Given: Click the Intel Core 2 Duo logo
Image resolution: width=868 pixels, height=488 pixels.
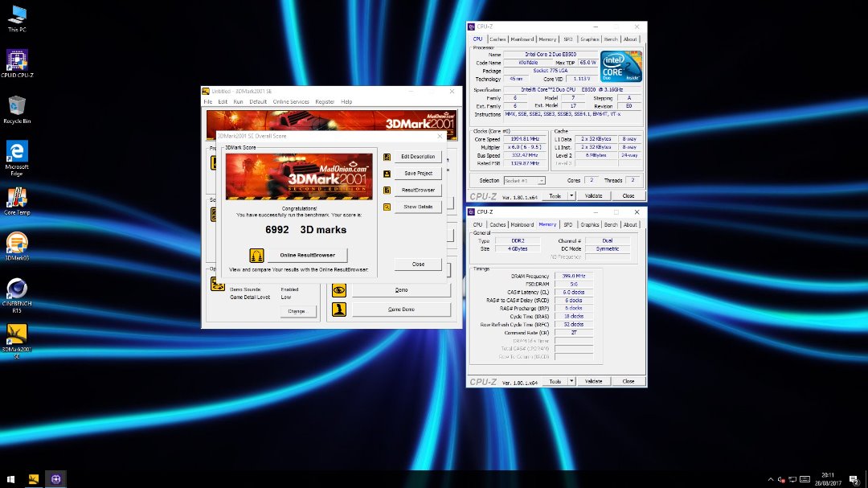Looking at the screenshot, I should click(620, 67).
